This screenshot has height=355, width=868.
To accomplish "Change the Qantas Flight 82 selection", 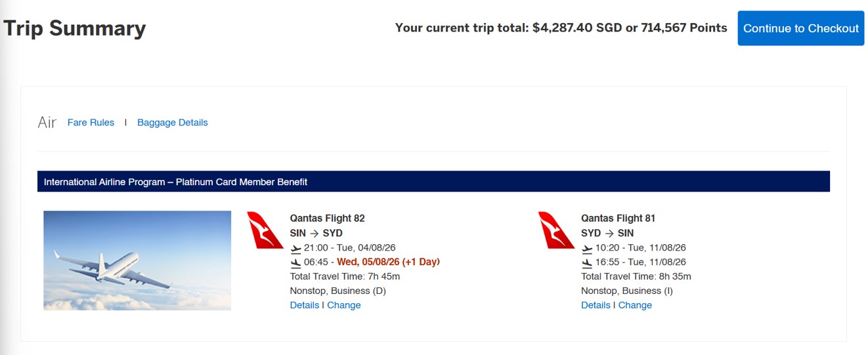I will [x=343, y=305].
